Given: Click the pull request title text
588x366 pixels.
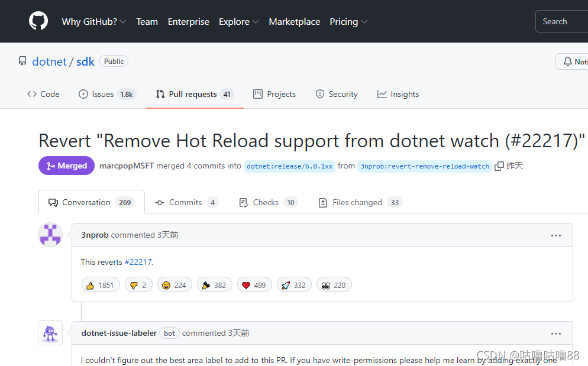Looking at the screenshot, I should [312, 141].
